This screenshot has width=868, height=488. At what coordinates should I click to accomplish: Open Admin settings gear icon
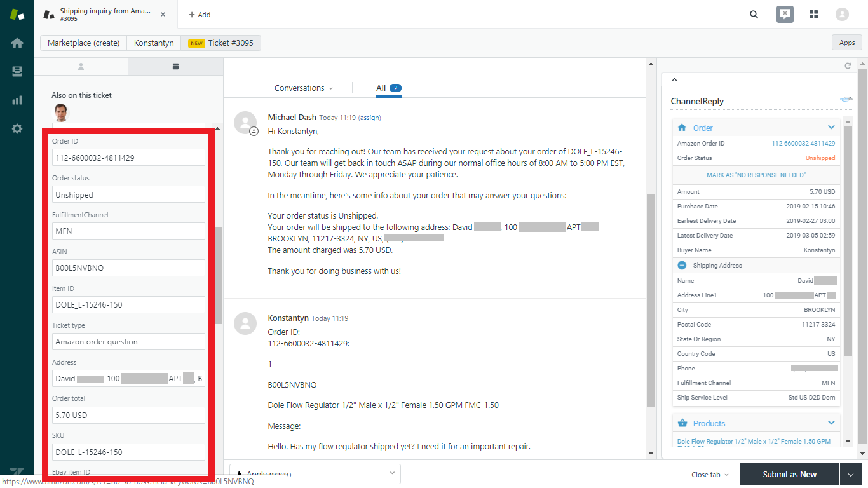pyautogui.click(x=17, y=128)
